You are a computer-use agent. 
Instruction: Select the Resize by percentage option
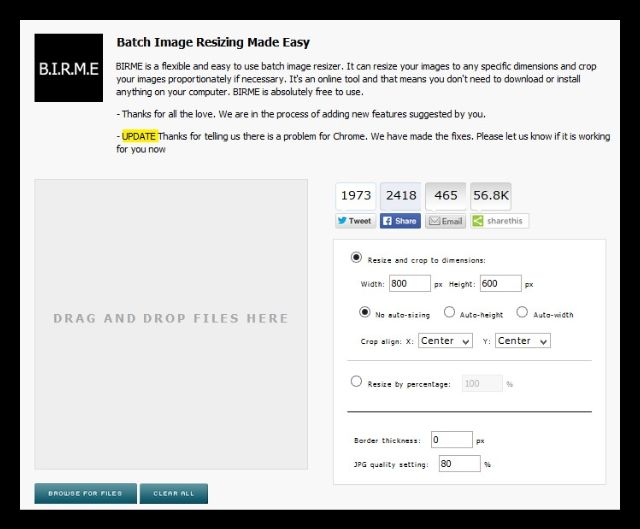(356, 381)
